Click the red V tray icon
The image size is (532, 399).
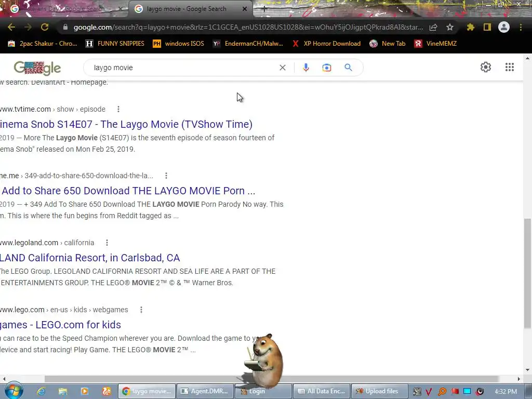coord(429,392)
